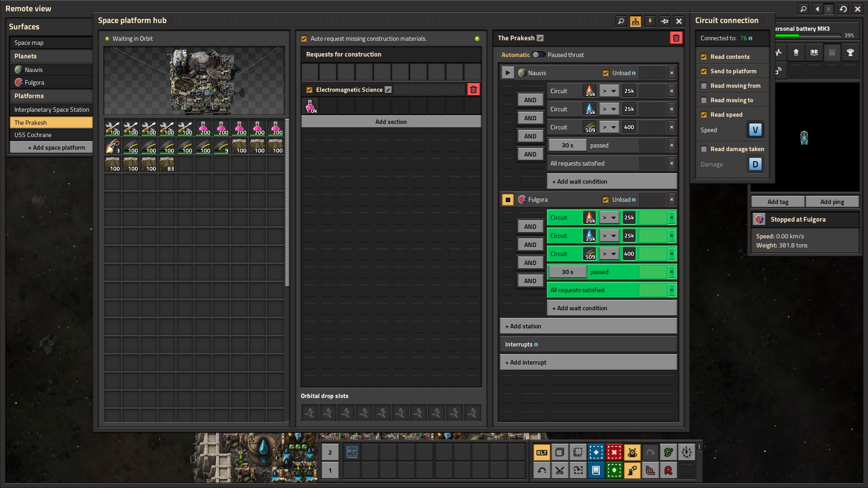Click Add tag button
The width and height of the screenshot is (868, 488).
[x=778, y=202]
